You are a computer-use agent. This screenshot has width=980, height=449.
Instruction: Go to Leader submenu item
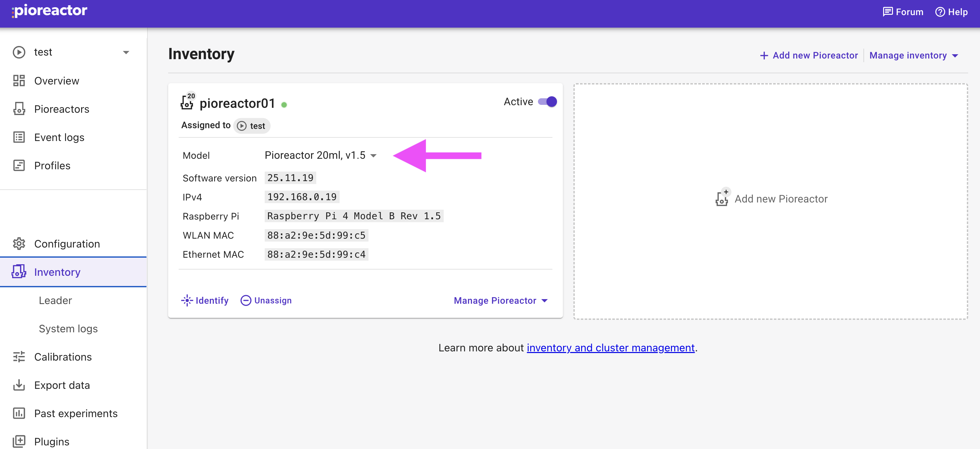tap(55, 300)
